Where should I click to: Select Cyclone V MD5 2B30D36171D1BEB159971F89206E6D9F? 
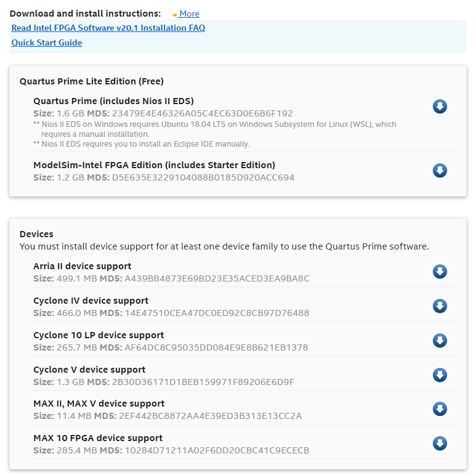pyautogui.click(x=203, y=382)
